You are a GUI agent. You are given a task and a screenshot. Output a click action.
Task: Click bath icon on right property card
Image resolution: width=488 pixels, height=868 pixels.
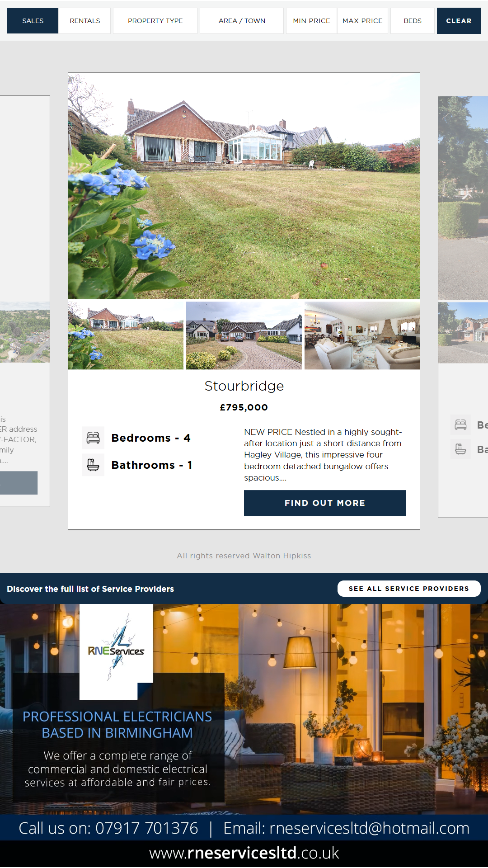[x=460, y=449]
